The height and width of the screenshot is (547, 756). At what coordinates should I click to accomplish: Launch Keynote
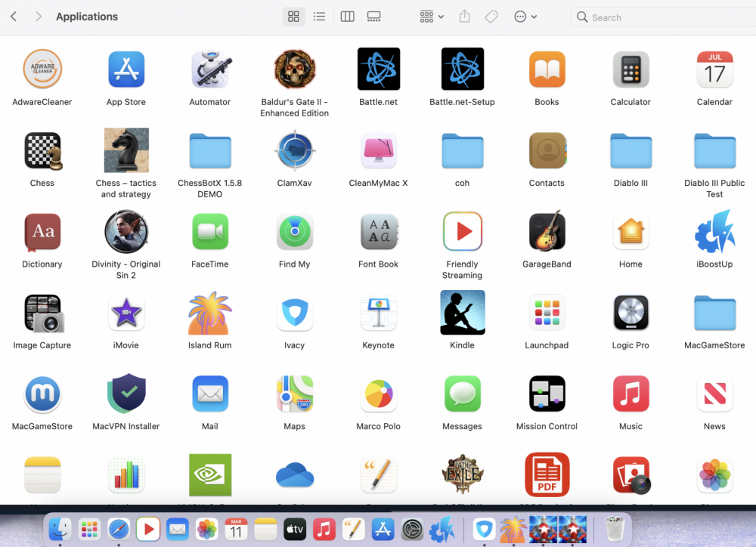(378, 313)
